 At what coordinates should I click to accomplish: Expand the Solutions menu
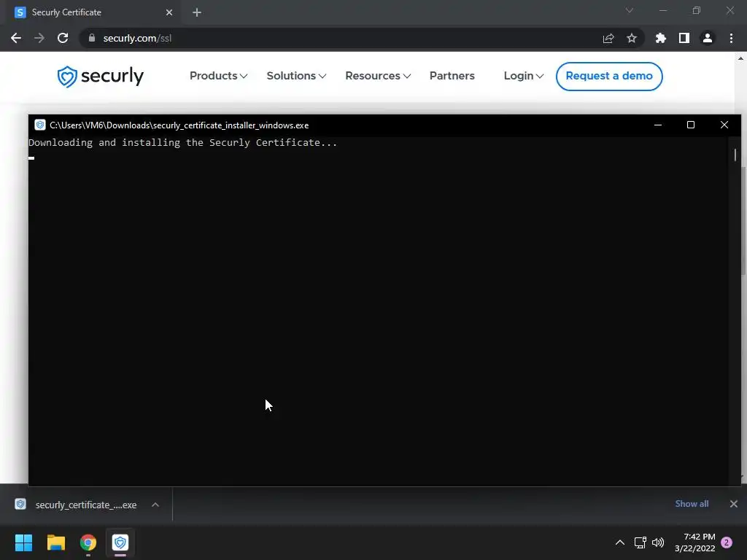click(x=296, y=76)
